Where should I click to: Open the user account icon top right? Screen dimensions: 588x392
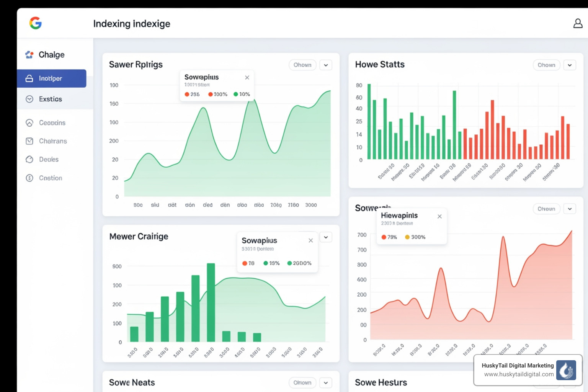[x=578, y=23]
